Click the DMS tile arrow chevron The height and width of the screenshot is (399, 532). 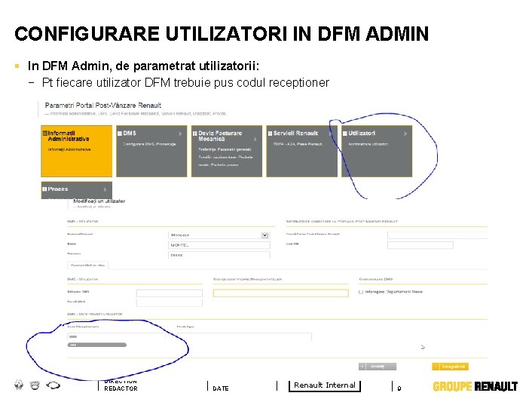pyautogui.click(x=180, y=134)
